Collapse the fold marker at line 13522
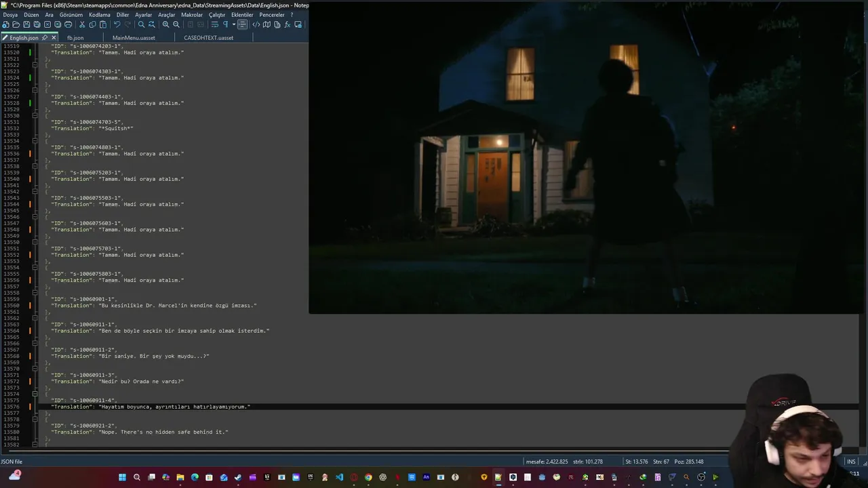Screen dimensions: 868x488 pos(35,65)
